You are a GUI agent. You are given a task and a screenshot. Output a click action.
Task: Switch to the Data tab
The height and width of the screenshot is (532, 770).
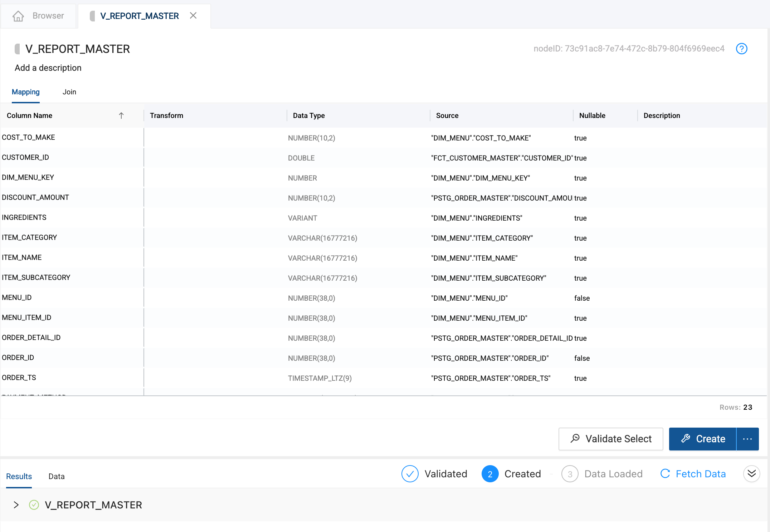[x=57, y=476]
